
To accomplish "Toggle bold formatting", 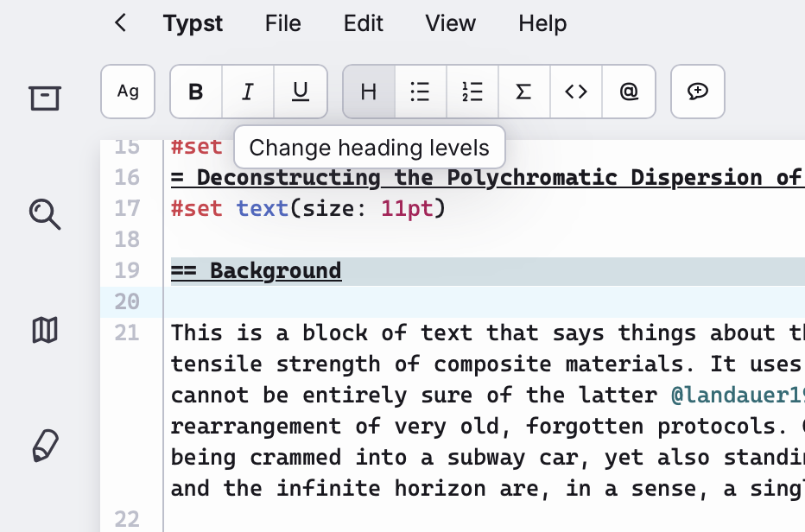I will (x=196, y=92).
